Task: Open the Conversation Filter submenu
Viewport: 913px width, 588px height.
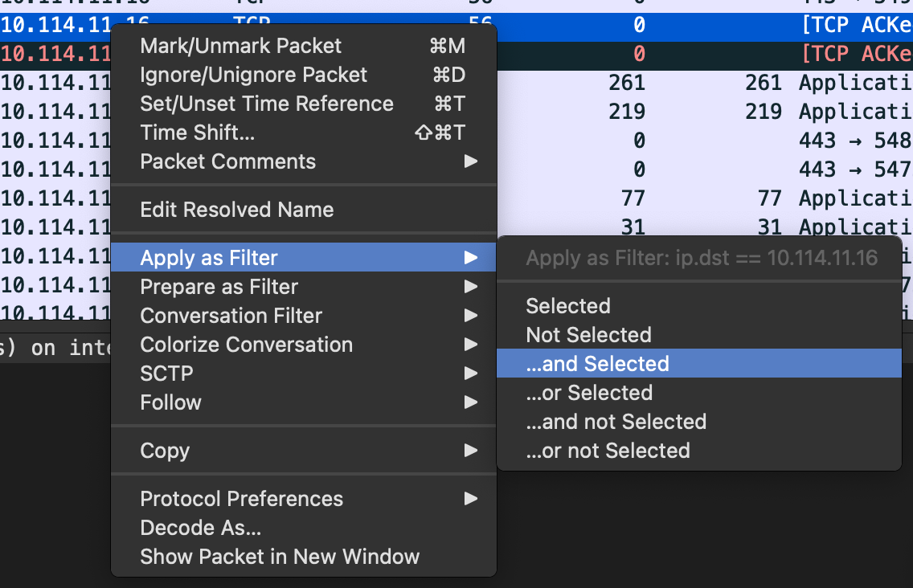Action: click(231, 316)
